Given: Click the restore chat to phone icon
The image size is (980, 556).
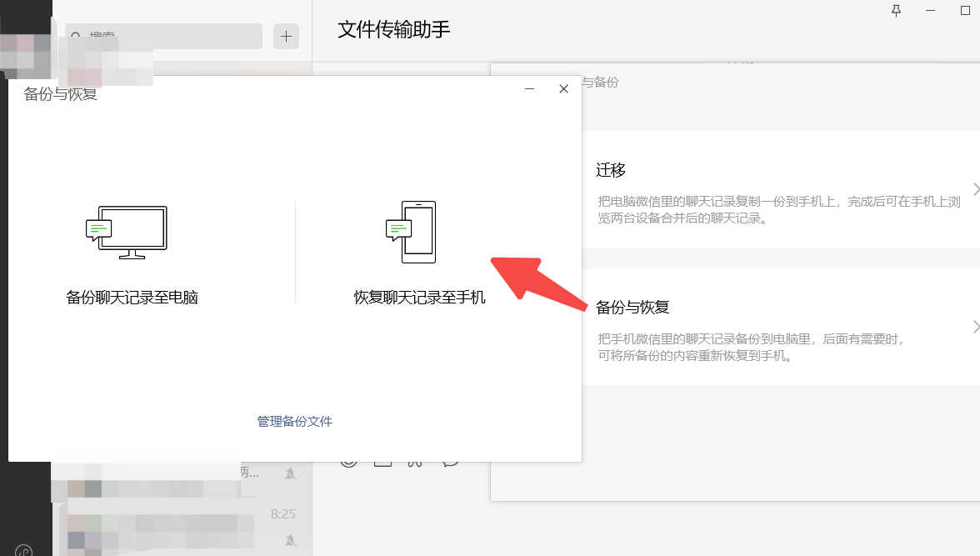Looking at the screenshot, I should click(x=412, y=232).
